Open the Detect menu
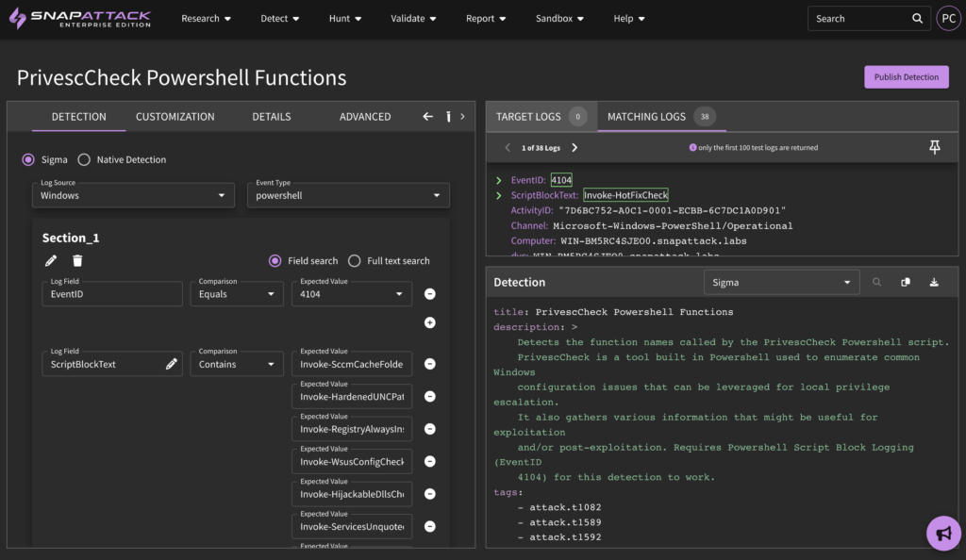The image size is (966, 560). pyautogui.click(x=279, y=19)
